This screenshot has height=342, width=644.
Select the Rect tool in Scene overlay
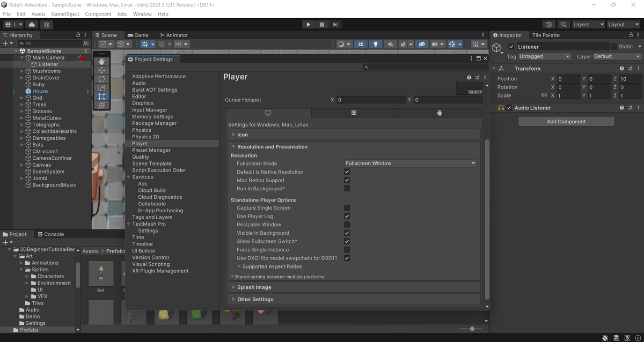pyautogui.click(x=101, y=96)
